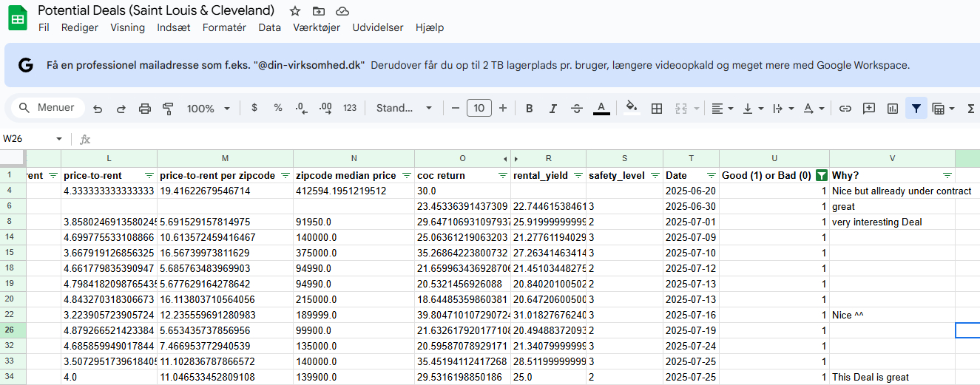Open font dropdown showing Stand...

[x=405, y=108]
